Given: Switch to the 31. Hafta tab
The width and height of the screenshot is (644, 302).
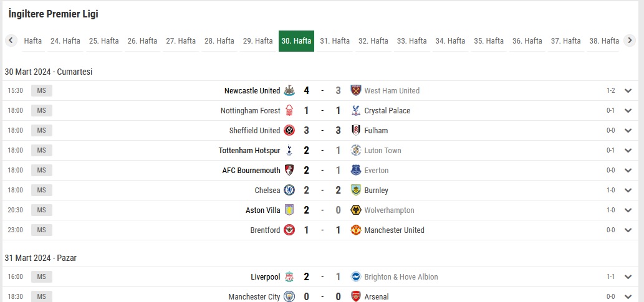Looking at the screenshot, I should [335, 41].
